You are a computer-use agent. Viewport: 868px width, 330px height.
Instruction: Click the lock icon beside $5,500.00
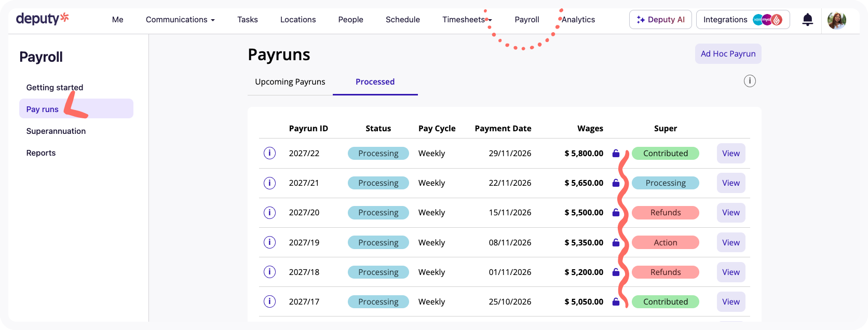tap(616, 212)
